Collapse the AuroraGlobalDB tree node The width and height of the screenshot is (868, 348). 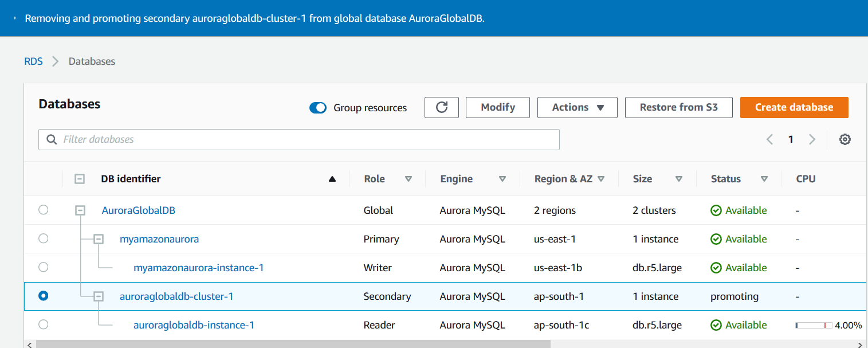(x=80, y=210)
